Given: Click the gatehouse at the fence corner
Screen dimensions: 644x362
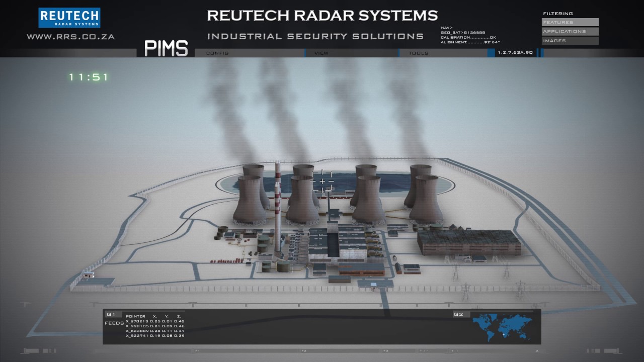Looking at the screenshot, I should pos(89,275).
